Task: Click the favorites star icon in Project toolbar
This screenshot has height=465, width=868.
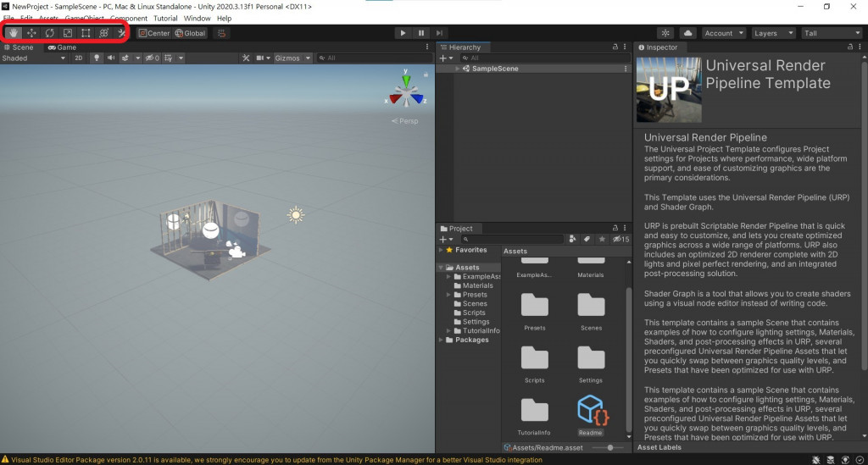Action: pos(602,240)
